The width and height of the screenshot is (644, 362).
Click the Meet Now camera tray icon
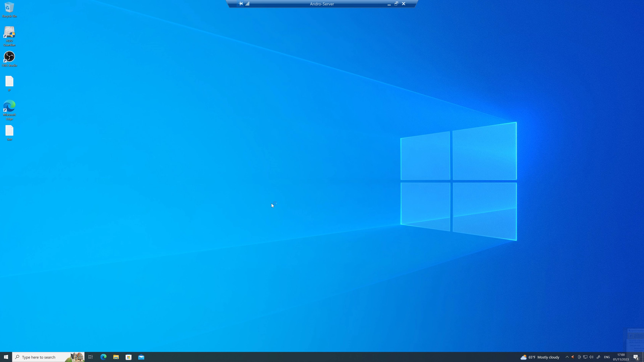coord(579,357)
